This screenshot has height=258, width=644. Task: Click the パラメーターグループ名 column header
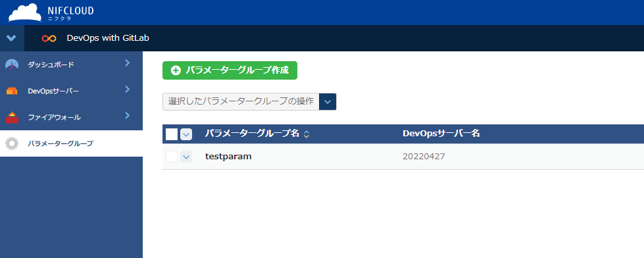click(252, 134)
